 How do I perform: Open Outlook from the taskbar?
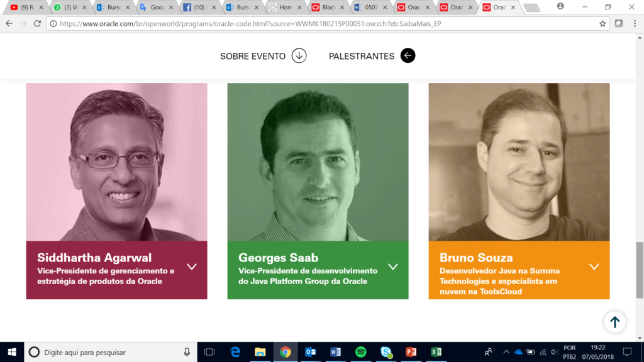coord(311,352)
